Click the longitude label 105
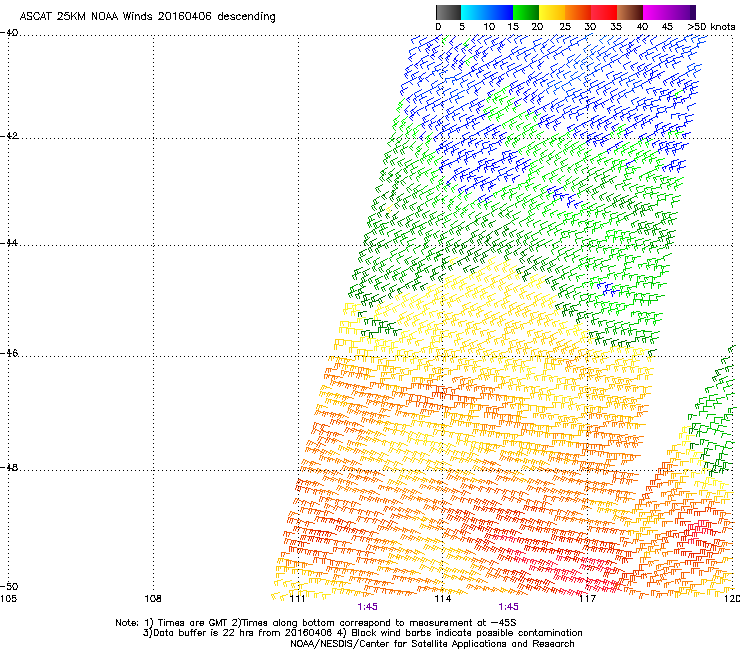740x650 pixels. [x=8, y=599]
